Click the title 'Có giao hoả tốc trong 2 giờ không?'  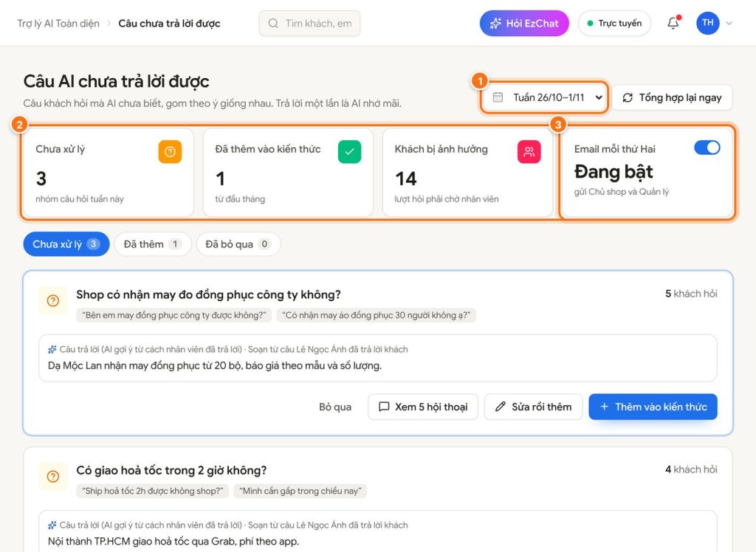tap(171, 470)
